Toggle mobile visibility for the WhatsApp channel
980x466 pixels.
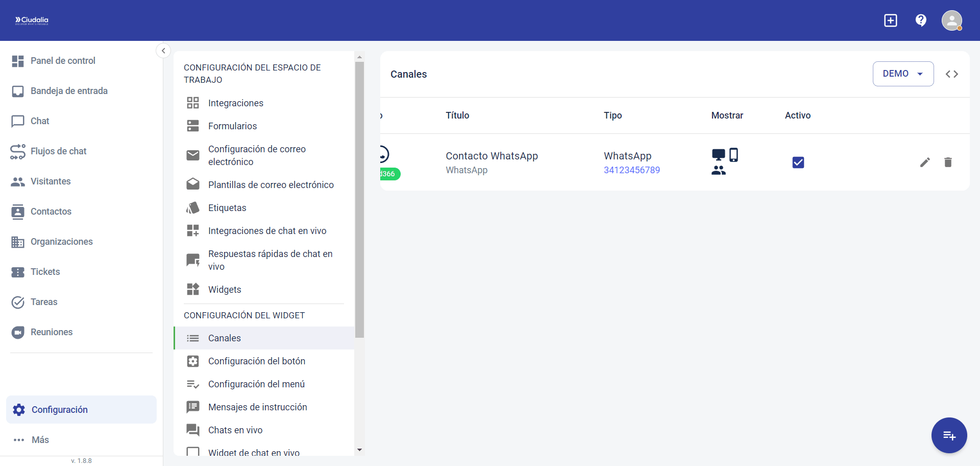coord(734,154)
